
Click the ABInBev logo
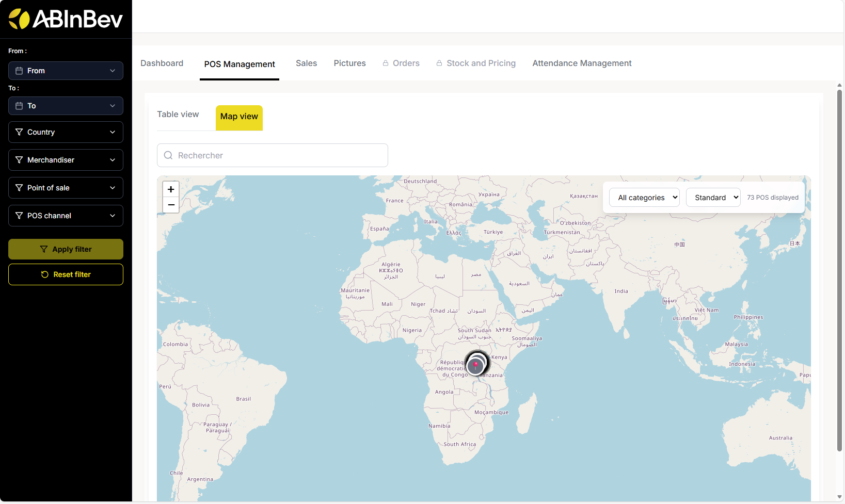click(66, 19)
